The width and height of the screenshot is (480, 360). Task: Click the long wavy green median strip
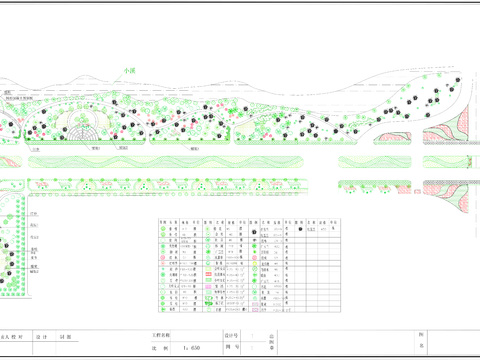pyautogui.click(x=166, y=162)
